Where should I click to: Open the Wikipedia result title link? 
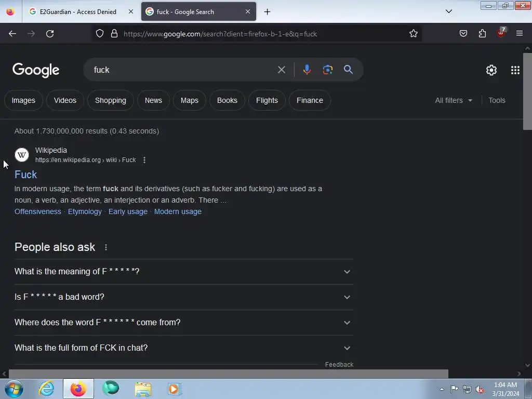[x=26, y=175]
